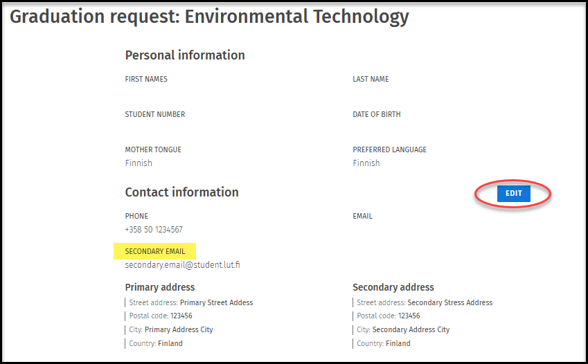Click the Secondary Stress Address line

coord(425,302)
